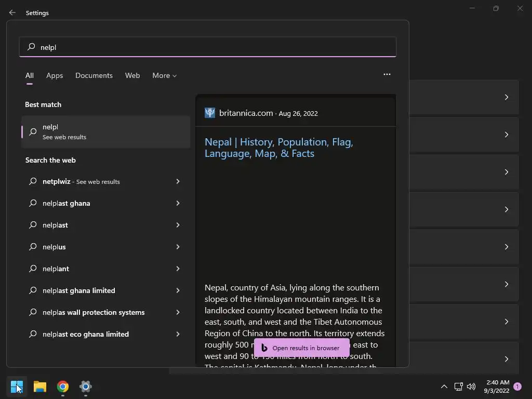Open Google Chrome from the taskbar
The width and height of the screenshot is (532, 399).
[x=63, y=387]
